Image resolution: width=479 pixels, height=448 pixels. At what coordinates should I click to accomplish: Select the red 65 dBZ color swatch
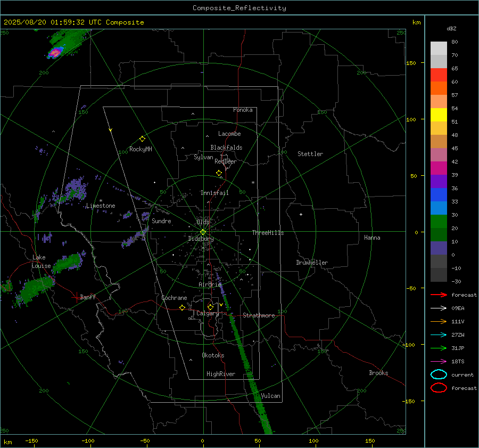439,75
